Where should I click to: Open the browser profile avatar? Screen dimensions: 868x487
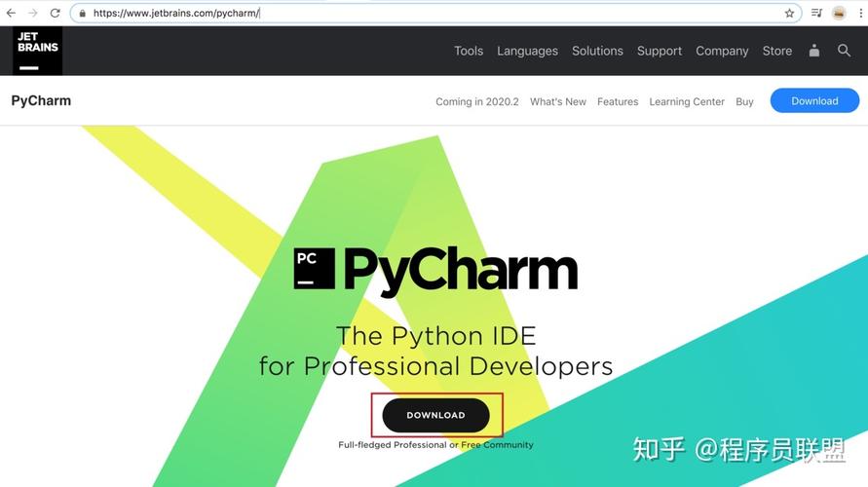[839, 13]
